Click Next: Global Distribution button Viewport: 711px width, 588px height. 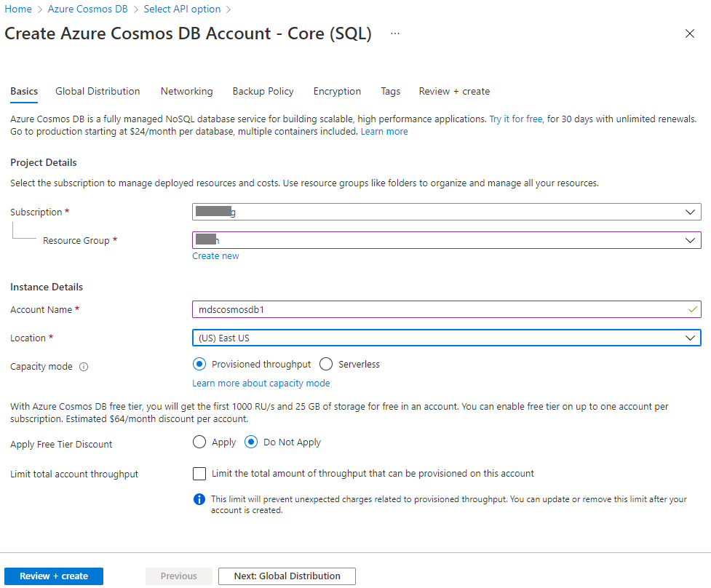click(x=287, y=576)
